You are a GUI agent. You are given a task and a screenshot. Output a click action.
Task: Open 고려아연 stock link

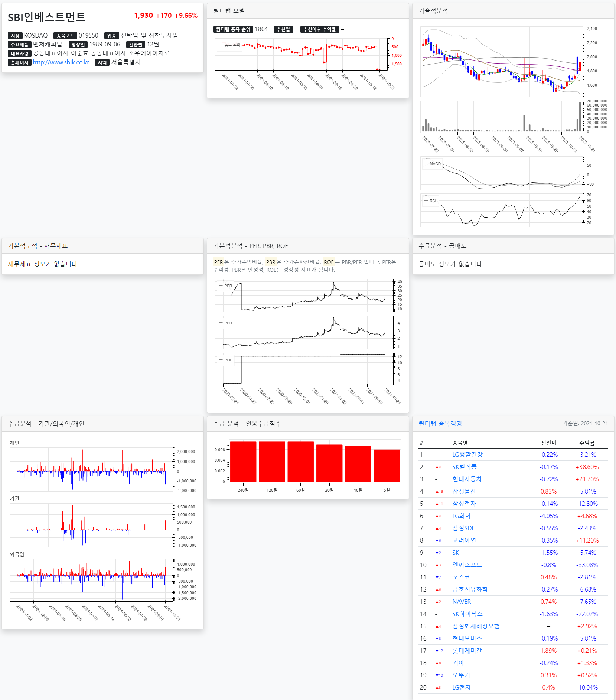click(x=464, y=540)
